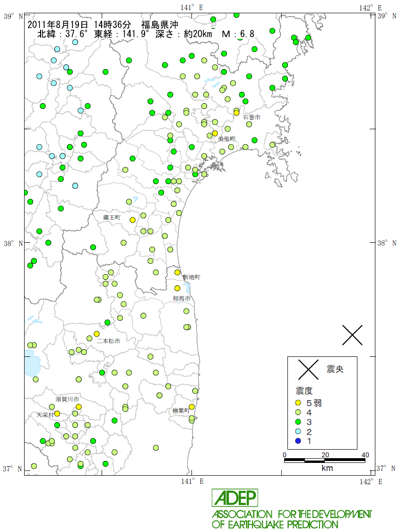Click the yellow marker next to 蔵王町
This screenshot has height=532, width=399.
[132, 220]
